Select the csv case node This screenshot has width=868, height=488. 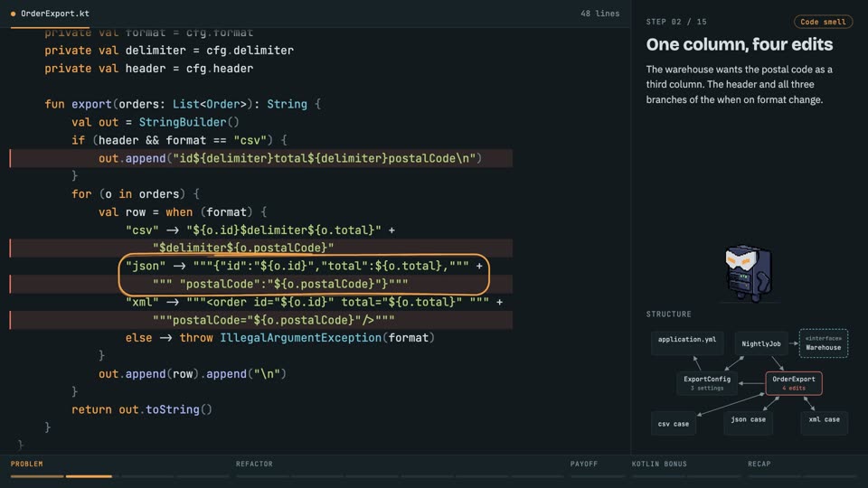point(673,424)
